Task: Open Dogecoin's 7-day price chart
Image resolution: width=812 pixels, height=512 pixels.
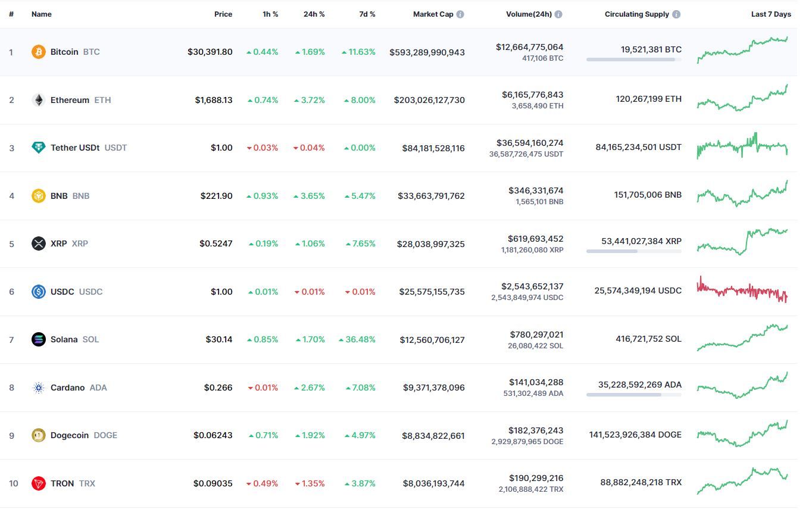Action: point(742,433)
